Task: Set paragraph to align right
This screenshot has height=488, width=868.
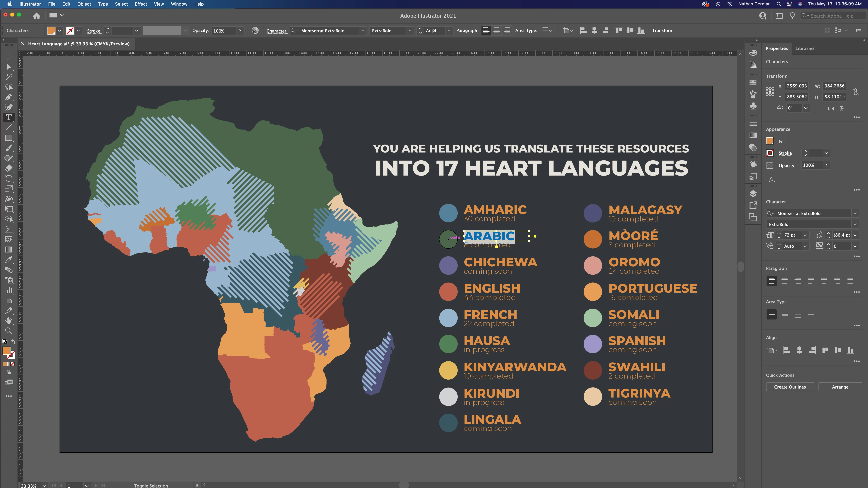Action: [x=798, y=281]
